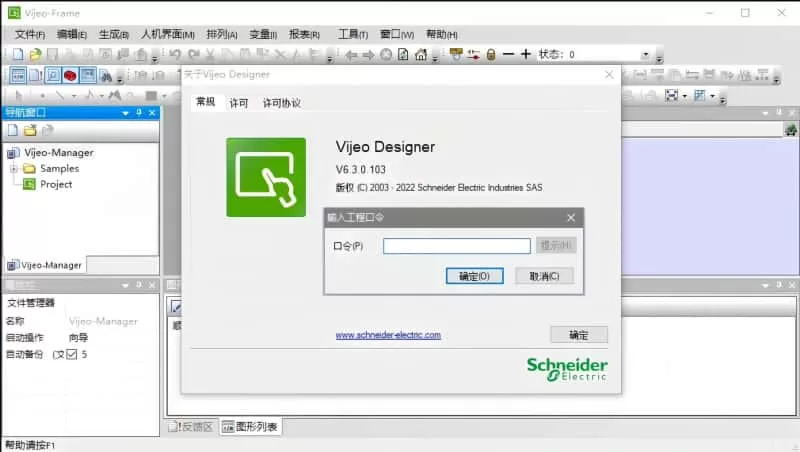Click the 确定(O) button in password dialog
The height and width of the screenshot is (452, 800).
point(473,276)
